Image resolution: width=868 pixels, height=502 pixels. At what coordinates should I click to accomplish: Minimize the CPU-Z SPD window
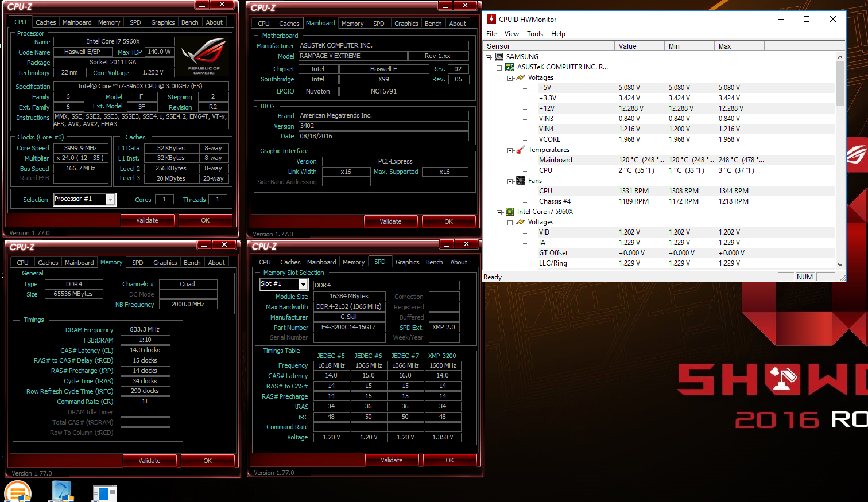447,244
